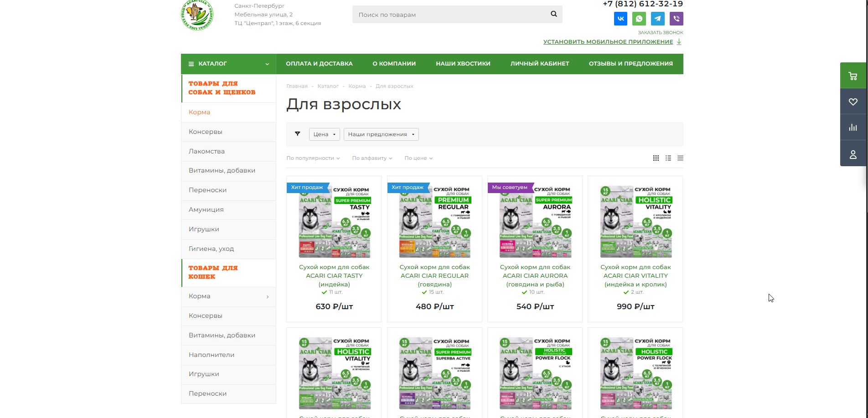The height and width of the screenshot is (418, 868).
Task: Select Консервы under dog products
Action: click(x=228, y=132)
